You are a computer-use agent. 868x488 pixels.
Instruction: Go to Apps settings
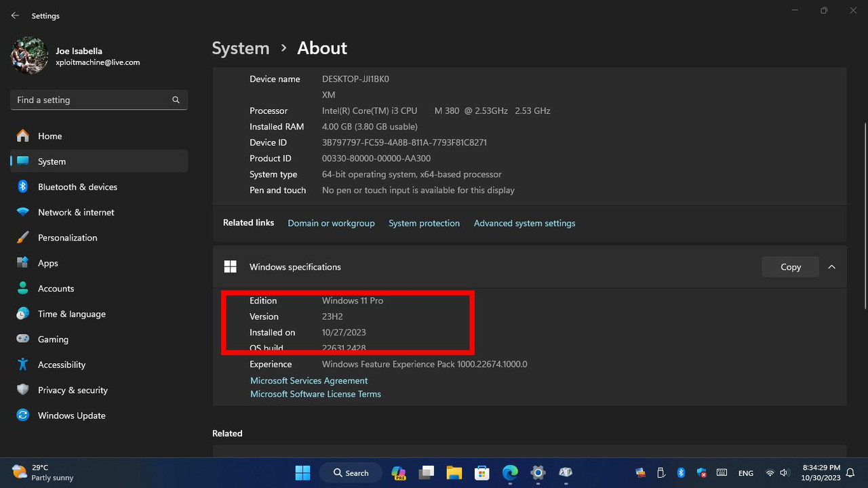99,263
